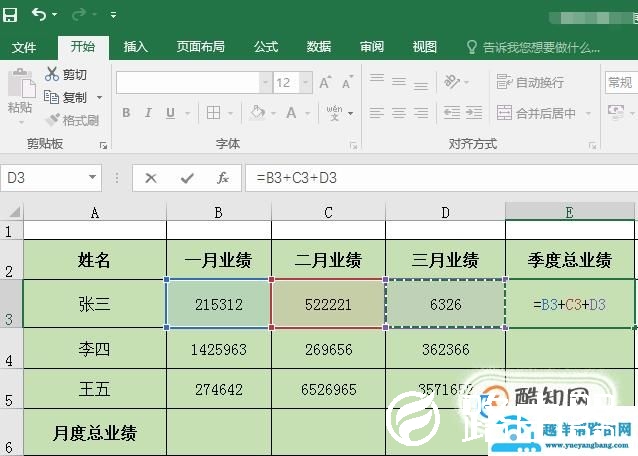Click the 告诉我您想要做什么 search box
The height and width of the screenshot is (456, 638).
click(533, 48)
